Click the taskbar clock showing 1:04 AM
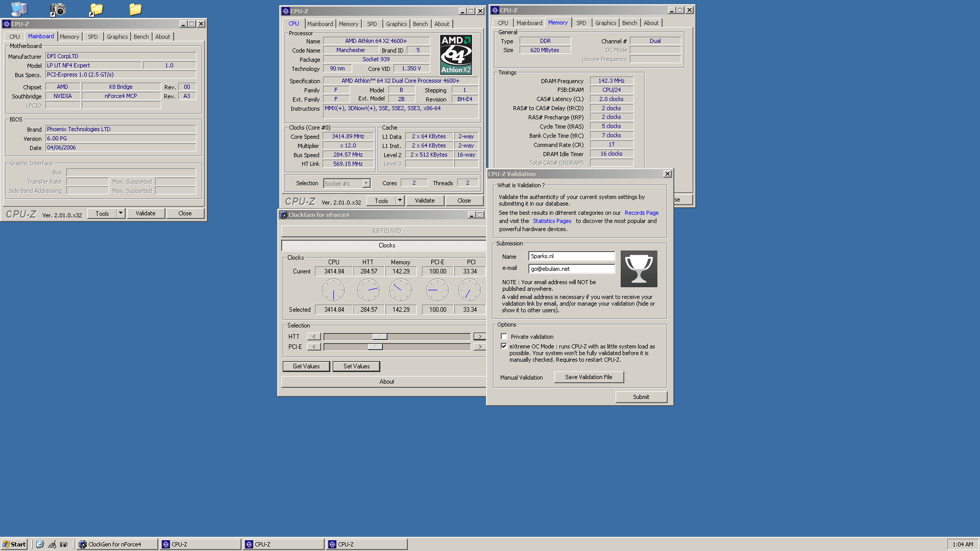The image size is (980, 551). point(963,544)
